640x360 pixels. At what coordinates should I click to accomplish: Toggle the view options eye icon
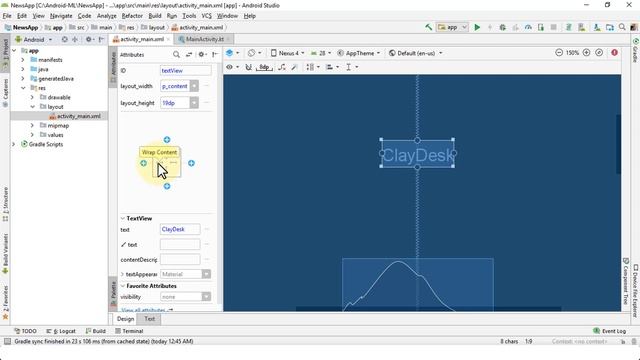click(x=232, y=67)
